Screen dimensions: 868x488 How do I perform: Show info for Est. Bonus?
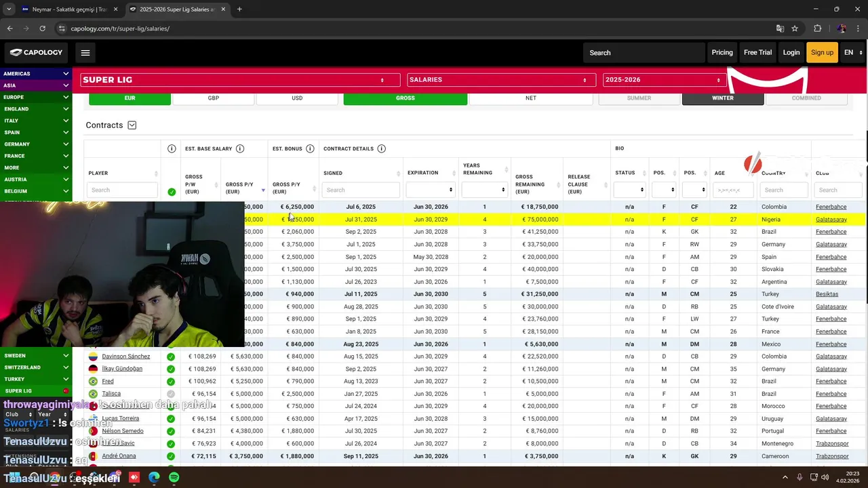pyautogui.click(x=310, y=148)
